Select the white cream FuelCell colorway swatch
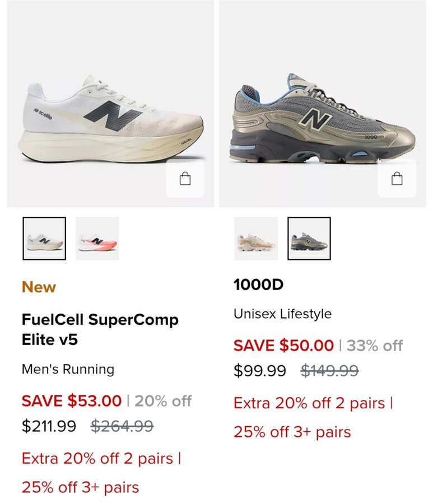 44,239
